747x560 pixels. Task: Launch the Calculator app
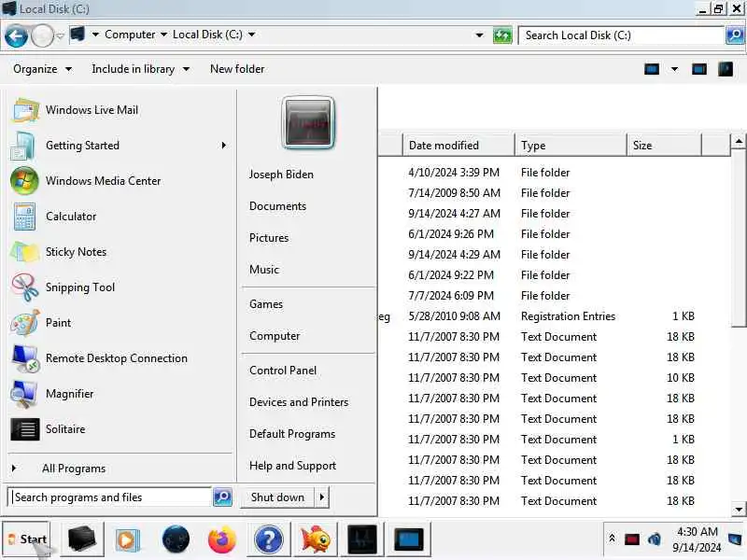(120, 217)
